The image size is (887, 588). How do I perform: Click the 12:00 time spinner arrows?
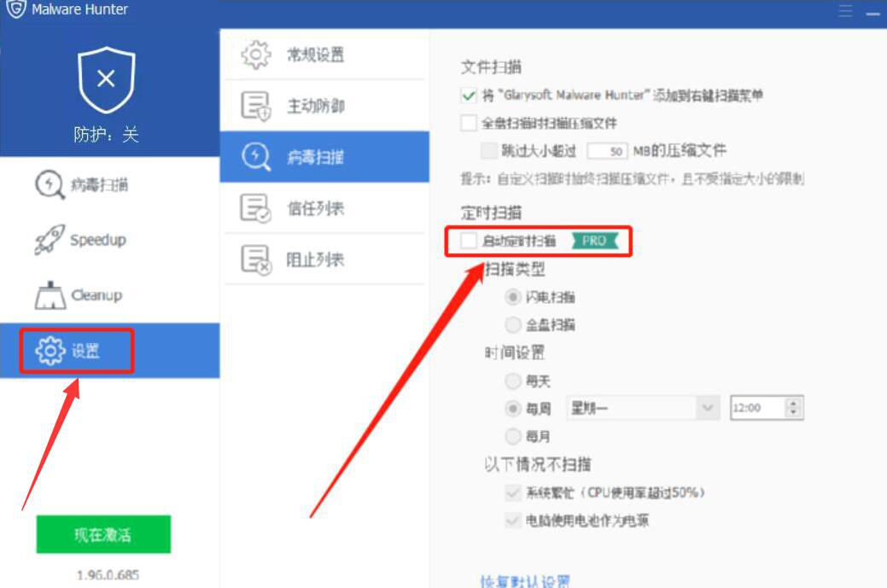793,408
